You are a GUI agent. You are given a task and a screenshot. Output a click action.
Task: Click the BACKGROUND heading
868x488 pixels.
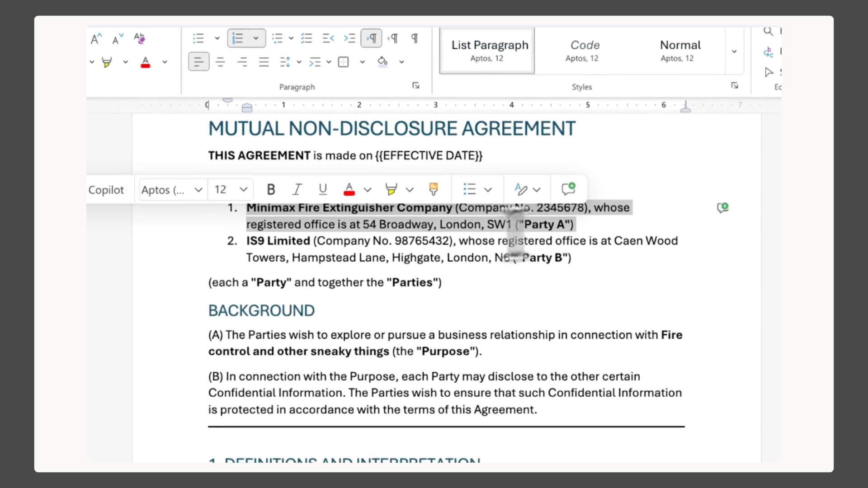point(261,311)
